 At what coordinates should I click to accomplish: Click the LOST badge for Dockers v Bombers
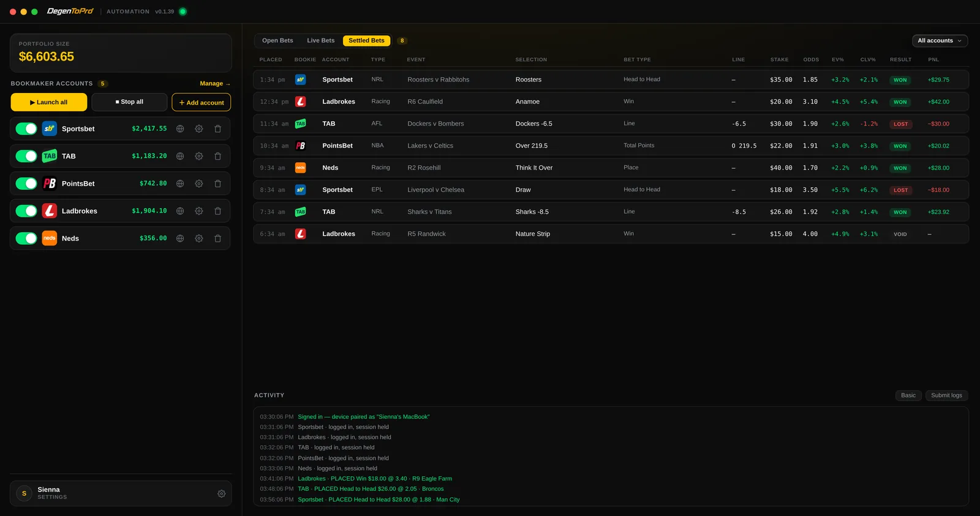click(x=900, y=124)
